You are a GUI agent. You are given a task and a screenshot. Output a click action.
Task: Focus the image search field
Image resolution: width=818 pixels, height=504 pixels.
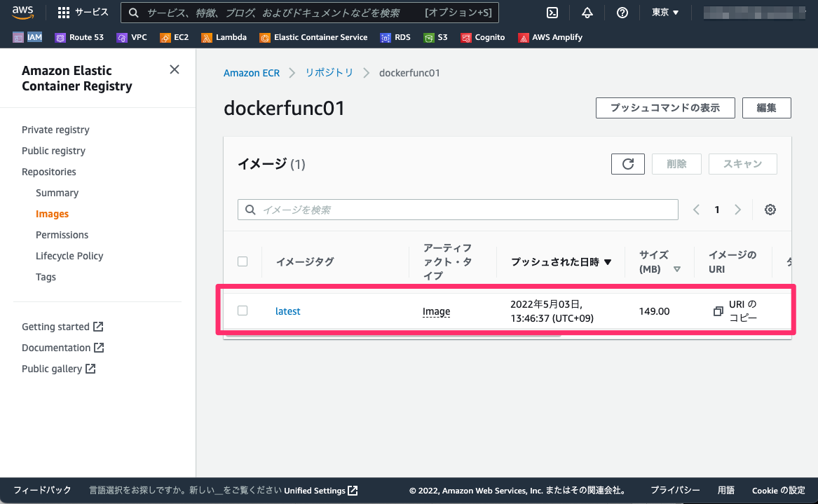[x=458, y=210]
